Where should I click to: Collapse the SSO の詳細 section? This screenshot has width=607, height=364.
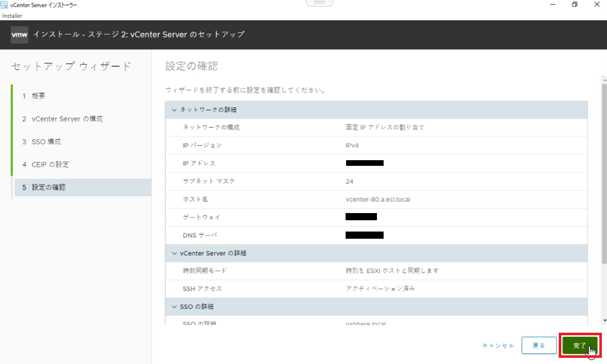(x=174, y=306)
